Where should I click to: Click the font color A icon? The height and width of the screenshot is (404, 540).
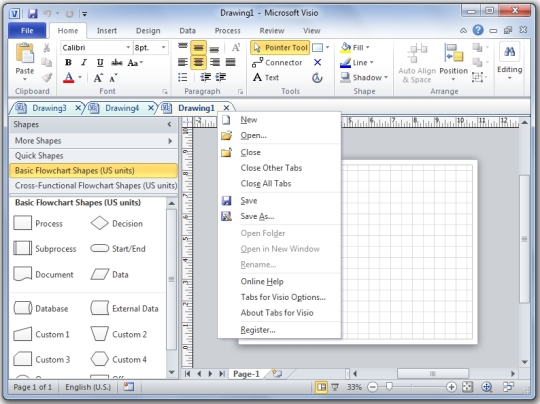(x=69, y=77)
